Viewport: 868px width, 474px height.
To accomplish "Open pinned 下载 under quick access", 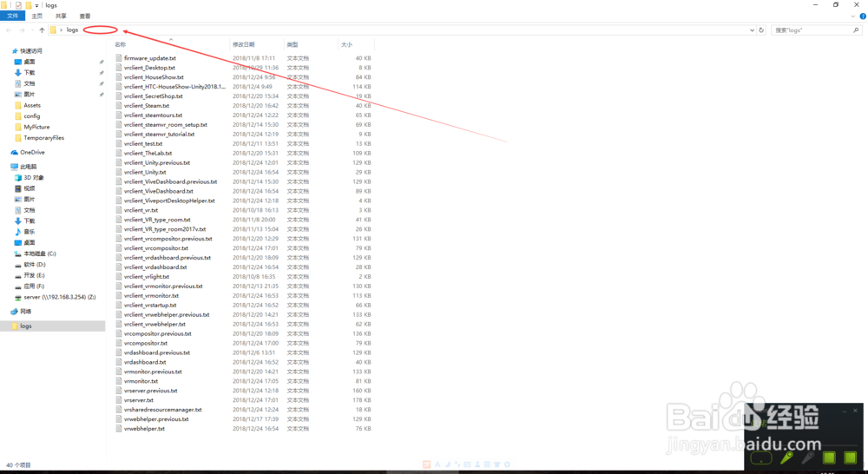I will (x=30, y=73).
